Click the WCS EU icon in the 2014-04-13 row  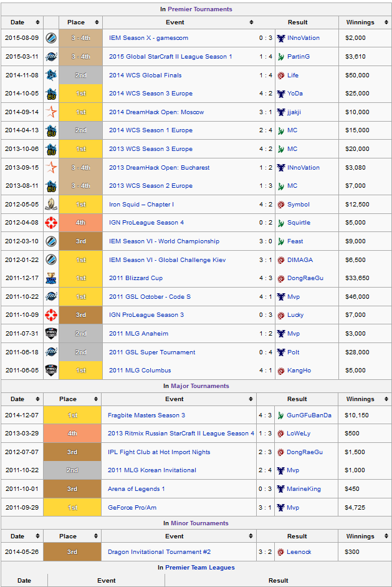pyautogui.click(x=51, y=130)
